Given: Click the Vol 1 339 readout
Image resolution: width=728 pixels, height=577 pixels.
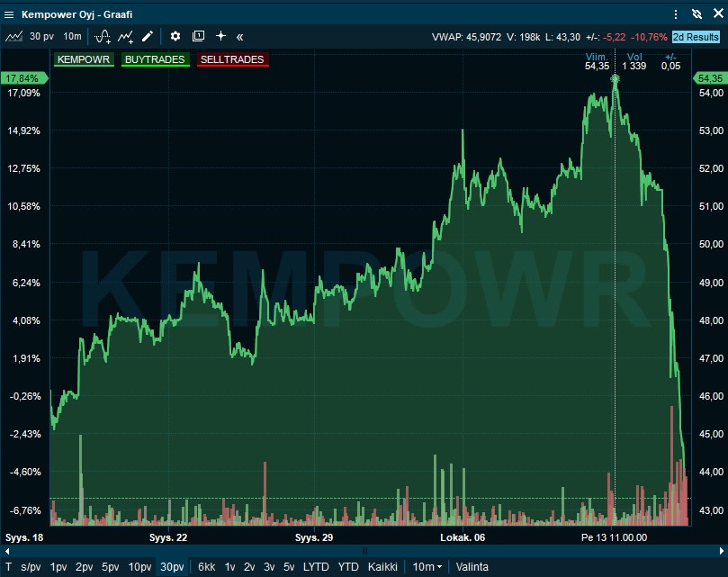Looking at the screenshot, I should pos(634,62).
